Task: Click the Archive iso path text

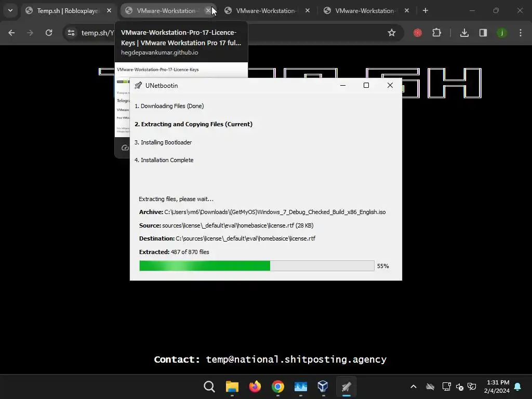Action: click(275, 212)
